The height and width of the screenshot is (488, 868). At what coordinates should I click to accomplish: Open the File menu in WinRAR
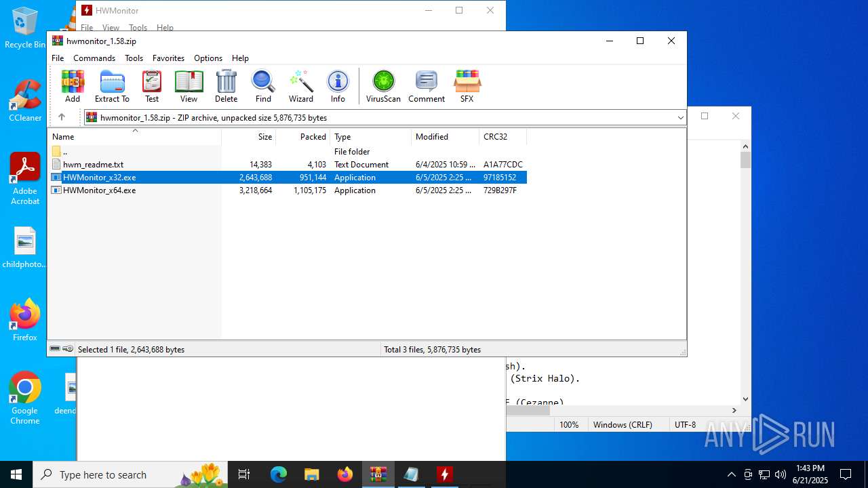58,58
